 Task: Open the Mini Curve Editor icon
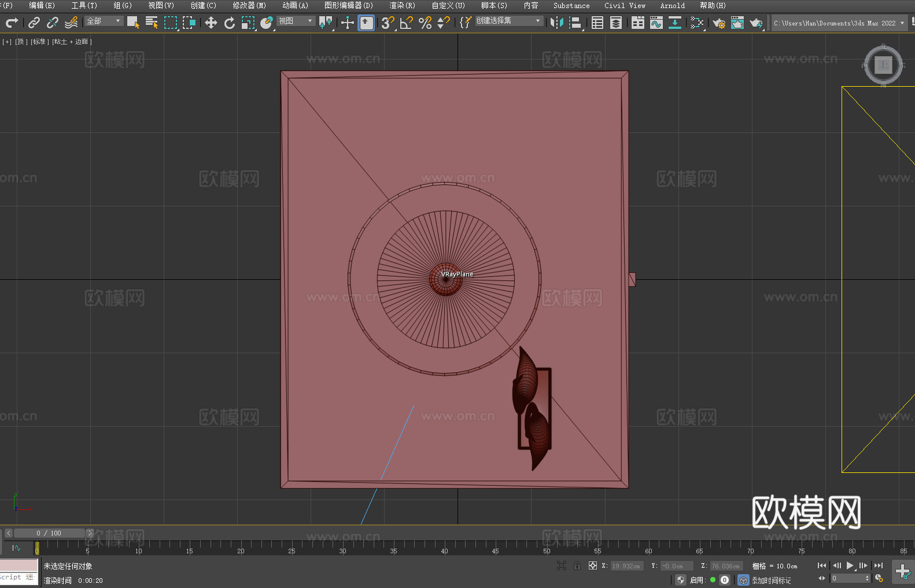[x=16, y=548]
